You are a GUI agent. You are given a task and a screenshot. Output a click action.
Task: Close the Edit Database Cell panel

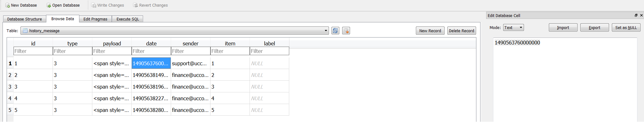click(641, 15)
